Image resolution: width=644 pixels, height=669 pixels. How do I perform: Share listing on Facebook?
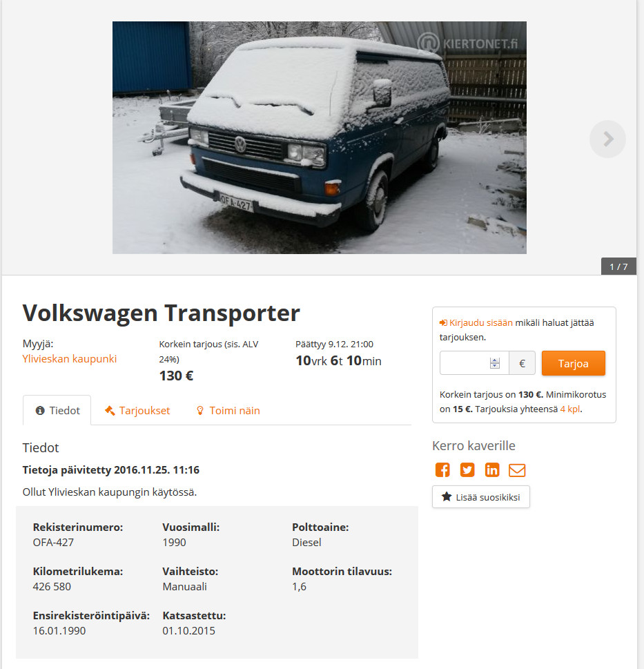[442, 469]
